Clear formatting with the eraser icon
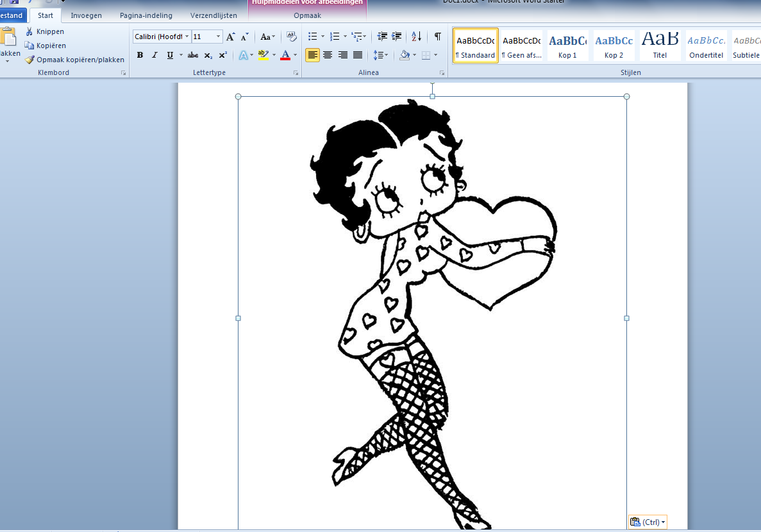 click(x=291, y=37)
